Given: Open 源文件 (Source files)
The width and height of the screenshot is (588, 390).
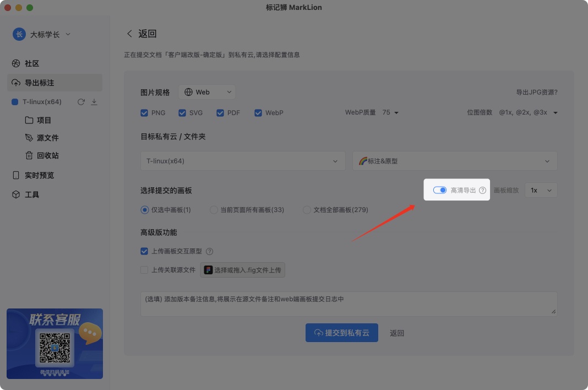Looking at the screenshot, I should [43, 137].
